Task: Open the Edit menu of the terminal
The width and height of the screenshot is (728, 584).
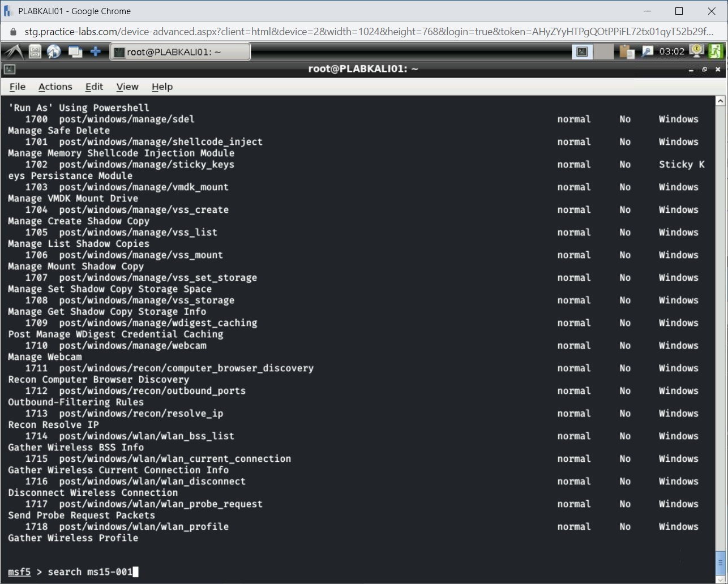Action: 94,87
